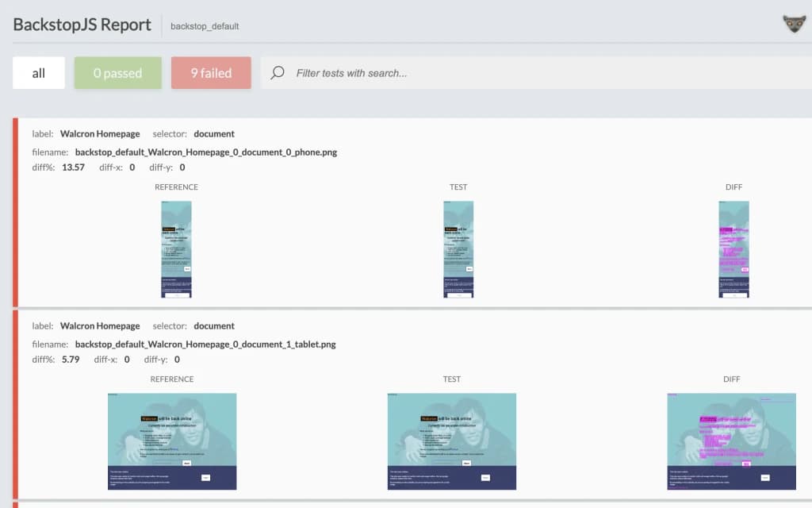Click the 13.57 diff percentage value

(x=73, y=167)
